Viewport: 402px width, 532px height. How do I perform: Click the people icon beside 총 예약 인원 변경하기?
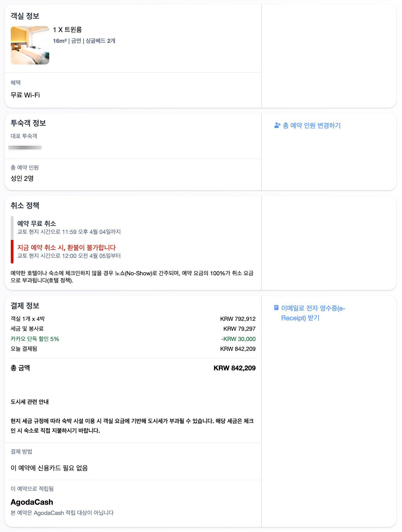277,125
